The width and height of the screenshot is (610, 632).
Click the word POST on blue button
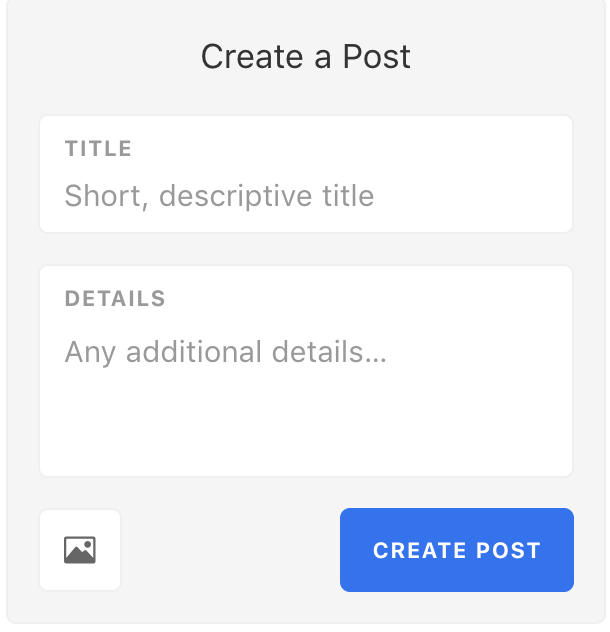[x=508, y=550]
